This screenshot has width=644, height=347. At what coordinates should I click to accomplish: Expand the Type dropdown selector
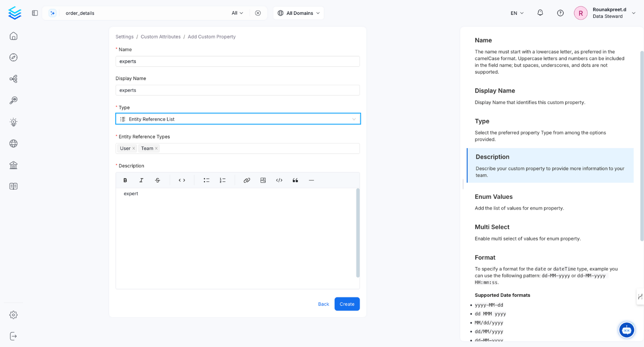pos(238,119)
